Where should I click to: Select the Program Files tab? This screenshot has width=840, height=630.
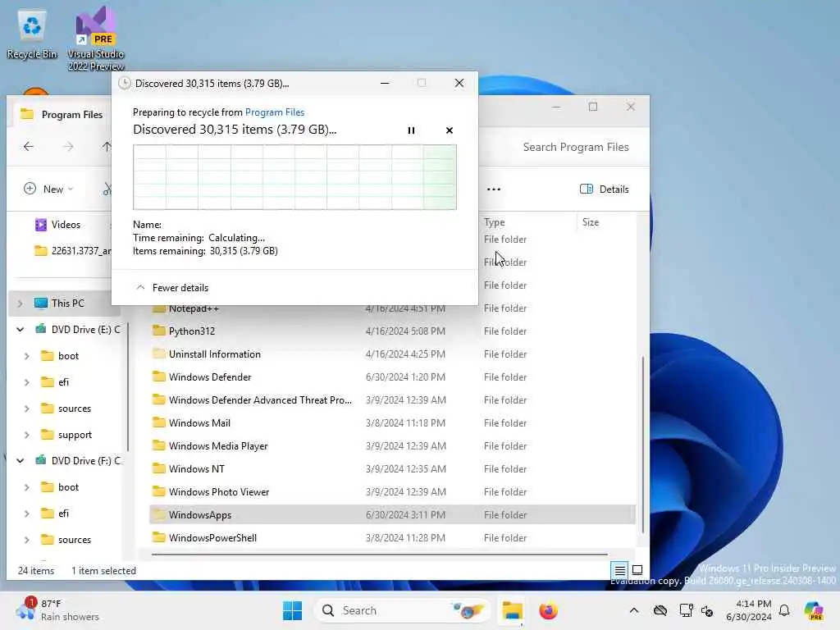point(61,114)
